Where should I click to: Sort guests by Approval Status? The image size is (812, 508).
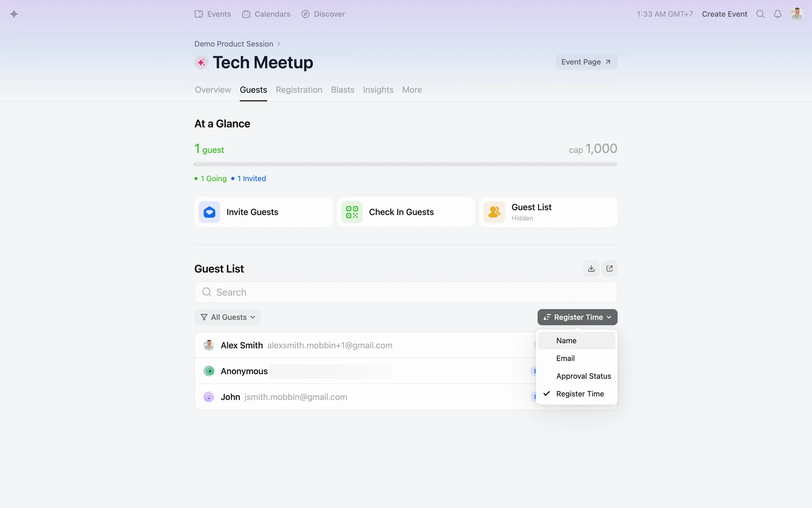point(583,376)
